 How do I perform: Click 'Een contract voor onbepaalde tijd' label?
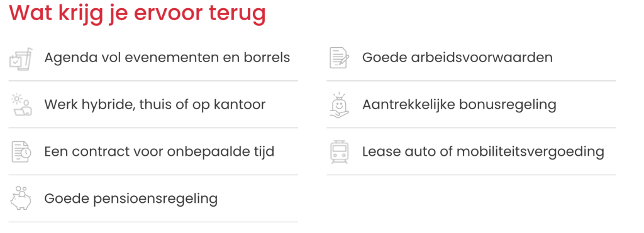point(159,152)
